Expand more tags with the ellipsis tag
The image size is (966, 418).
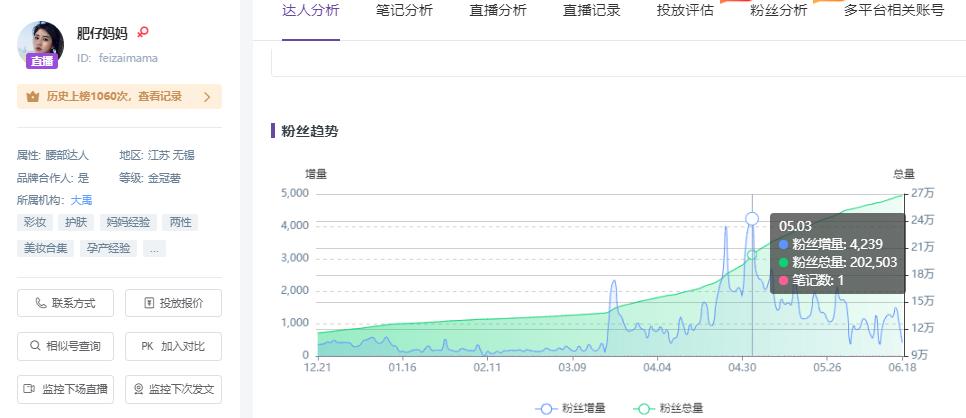click(154, 248)
